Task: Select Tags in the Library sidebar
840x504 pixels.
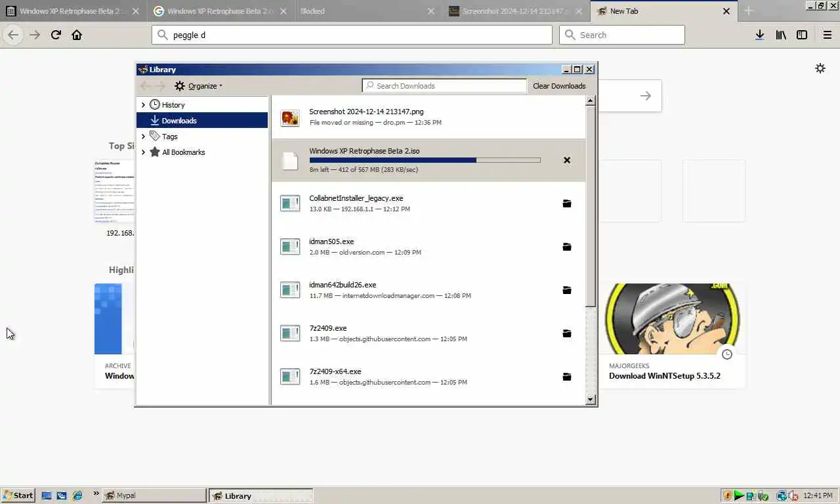Action: point(202,136)
